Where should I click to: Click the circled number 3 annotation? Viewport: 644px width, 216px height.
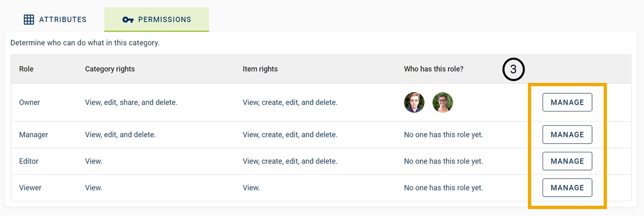coord(514,70)
